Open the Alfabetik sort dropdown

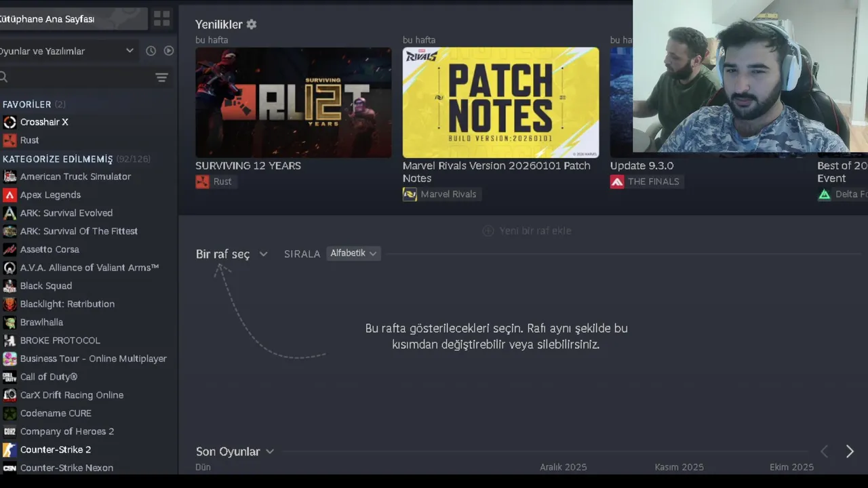pyautogui.click(x=353, y=253)
